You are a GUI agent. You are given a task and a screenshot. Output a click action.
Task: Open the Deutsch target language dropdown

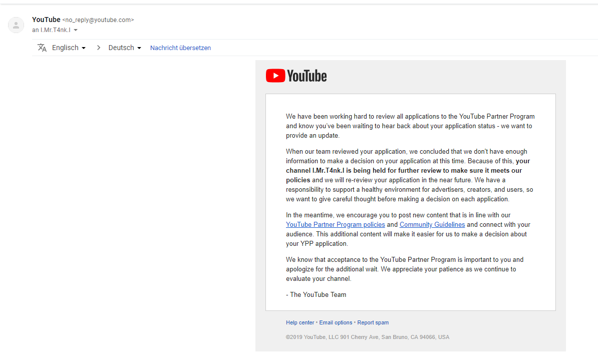[125, 48]
